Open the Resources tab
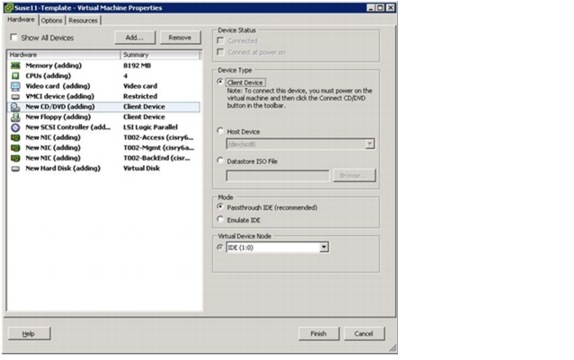Screen dimensions: 574x360 tap(83, 21)
